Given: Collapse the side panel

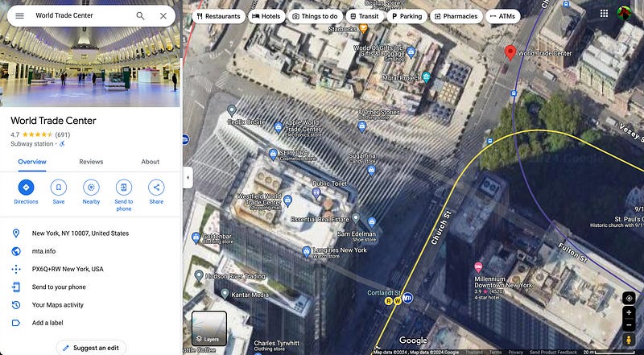Looking at the screenshot, I should [x=188, y=177].
